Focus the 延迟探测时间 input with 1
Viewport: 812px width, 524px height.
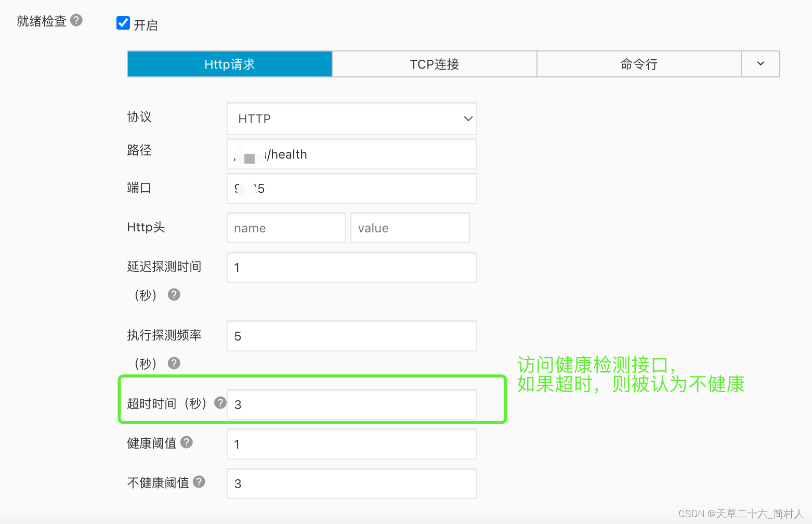pos(352,267)
